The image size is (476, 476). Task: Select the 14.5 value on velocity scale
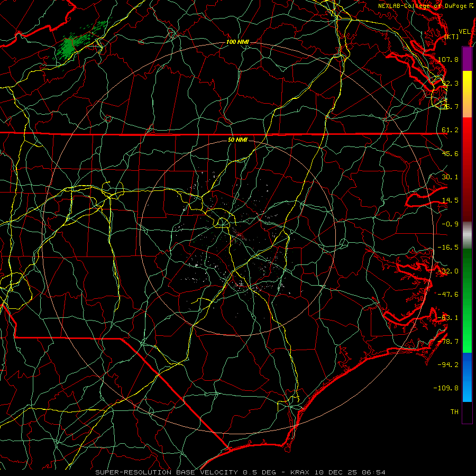click(450, 200)
